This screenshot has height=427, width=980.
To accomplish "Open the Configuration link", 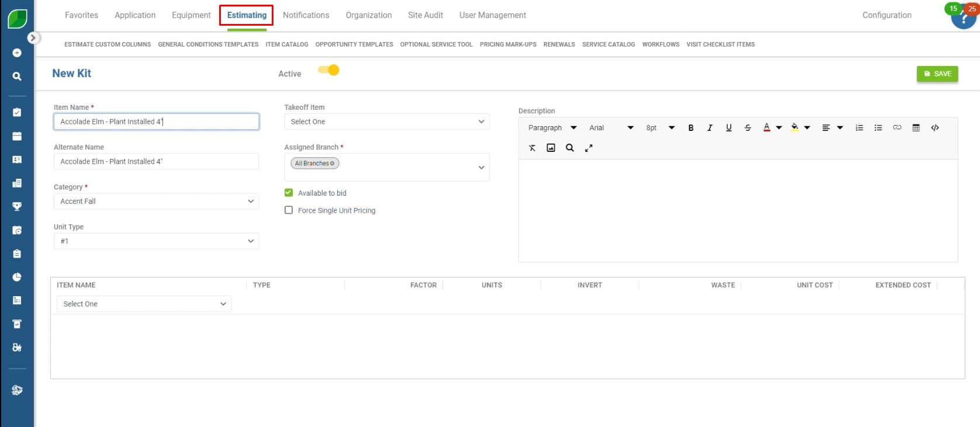I will click(886, 15).
